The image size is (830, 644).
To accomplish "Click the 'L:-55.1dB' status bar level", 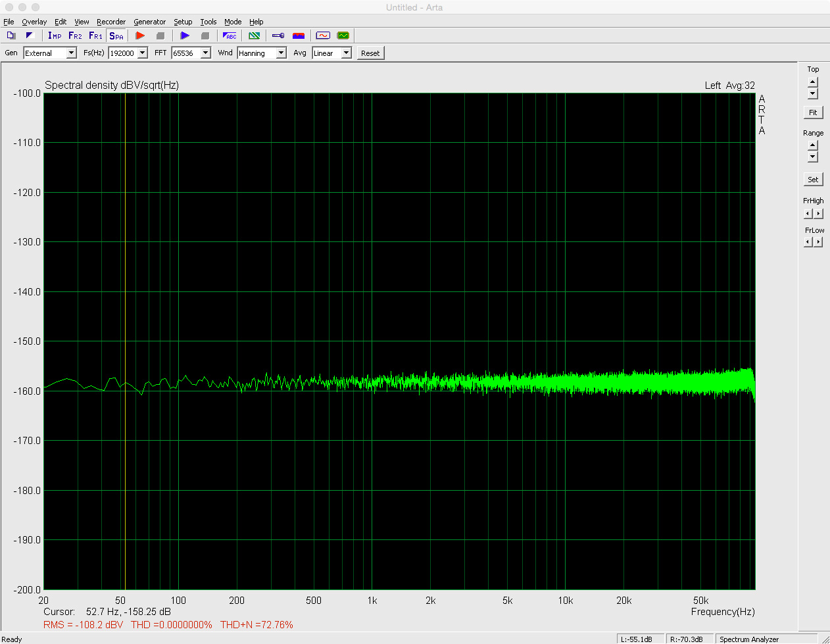I will [x=636, y=639].
